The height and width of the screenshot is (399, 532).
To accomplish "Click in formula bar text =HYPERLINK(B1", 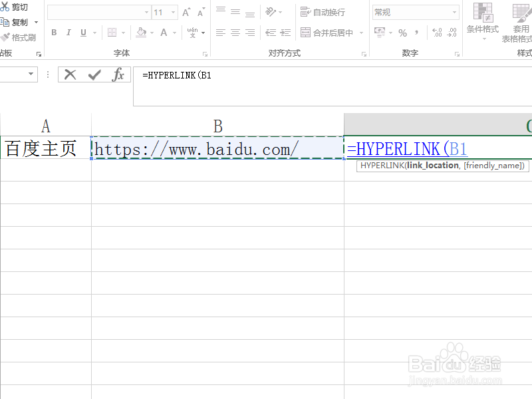I will (x=177, y=75).
